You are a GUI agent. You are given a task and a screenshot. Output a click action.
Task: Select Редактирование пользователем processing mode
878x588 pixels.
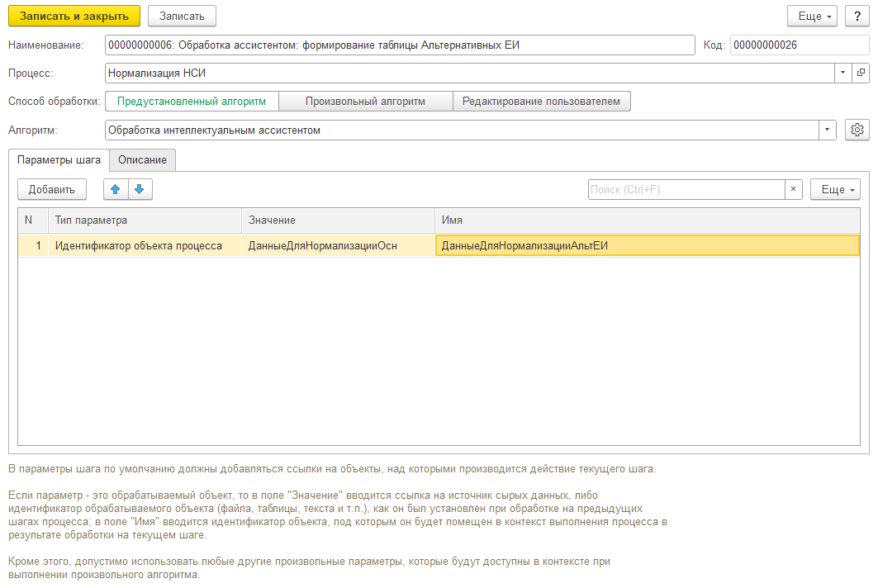click(542, 101)
